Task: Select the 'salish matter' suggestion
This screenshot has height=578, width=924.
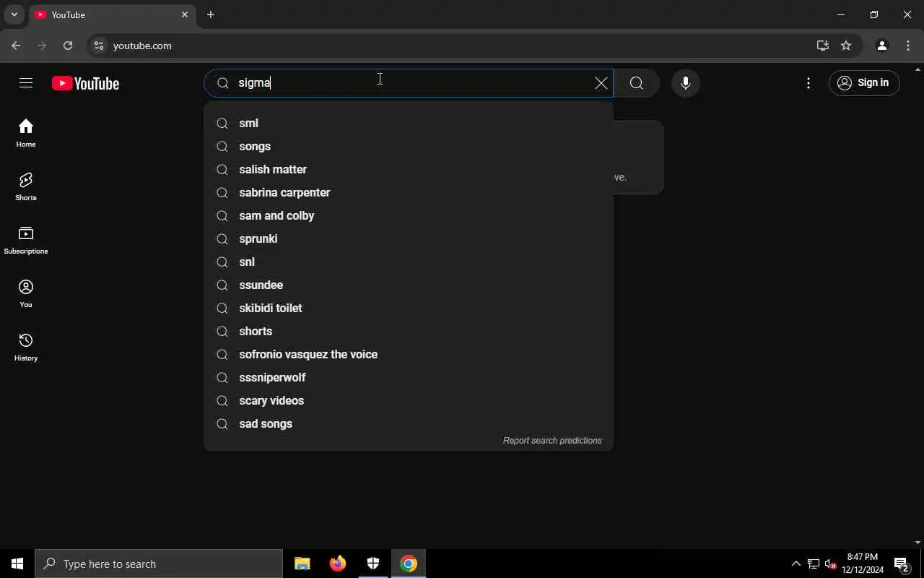Action: click(409, 169)
